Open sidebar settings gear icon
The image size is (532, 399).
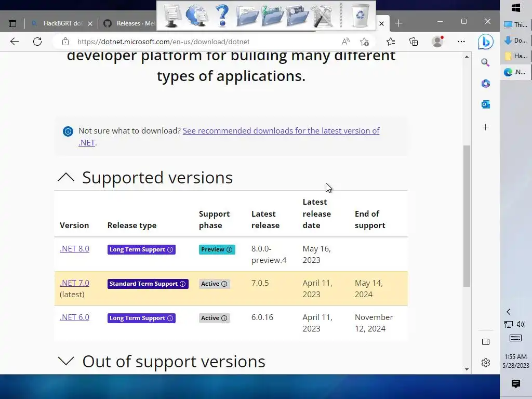click(x=486, y=363)
